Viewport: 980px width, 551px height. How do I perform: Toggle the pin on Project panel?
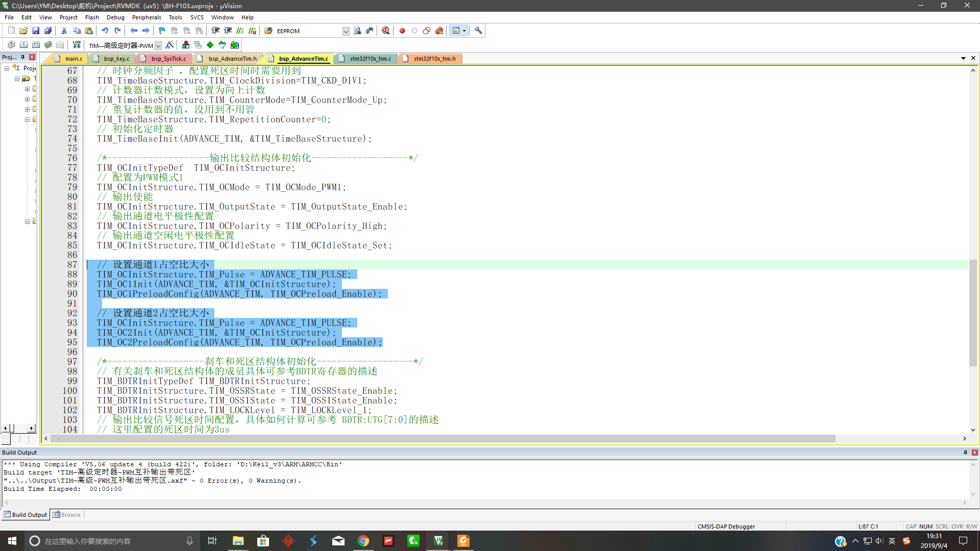click(23, 57)
